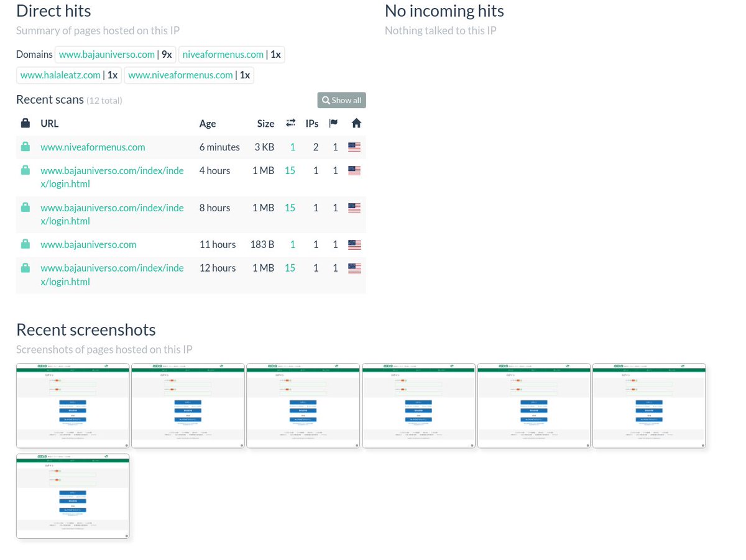This screenshot has height=560, width=746.
Task: Click the '(12 total)' scans count text
Action: coord(104,101)
